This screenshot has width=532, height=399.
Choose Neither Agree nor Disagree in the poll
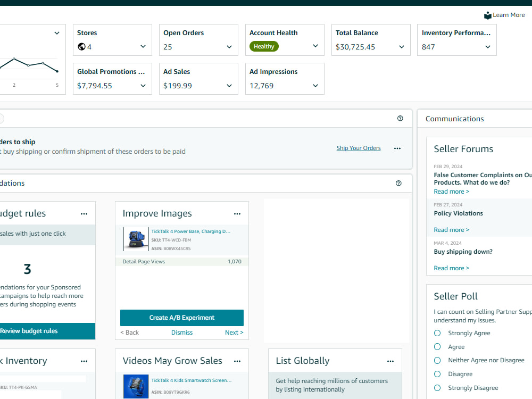click(437, 360)
